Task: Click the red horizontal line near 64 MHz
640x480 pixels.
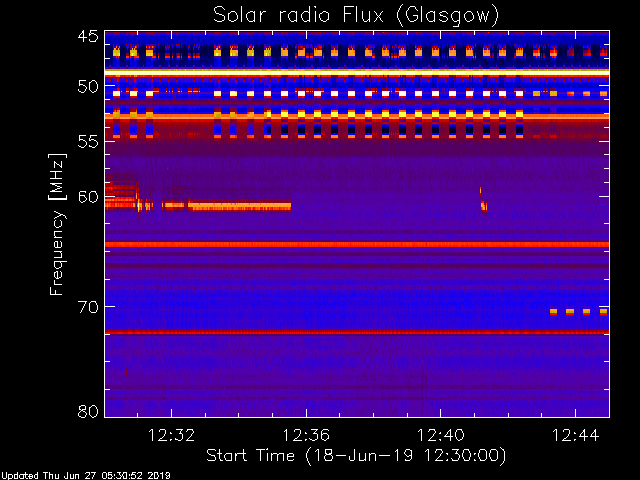Action: (357, 244)
